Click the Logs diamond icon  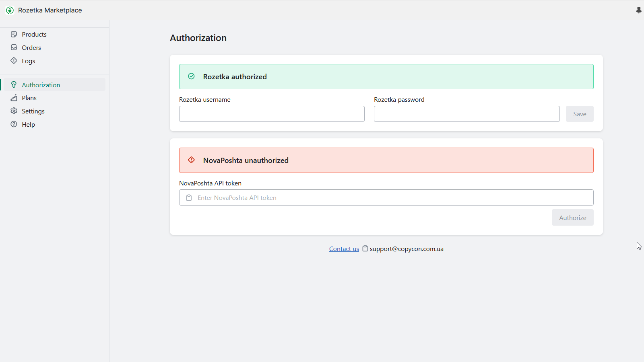(x=14, y=61)
